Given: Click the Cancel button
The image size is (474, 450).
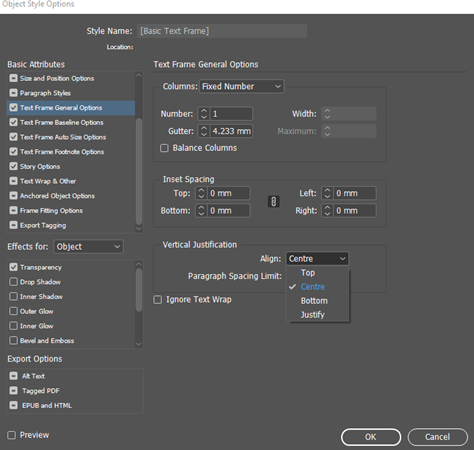Looking at the screenshot, I should pyautogui.click(x=437, y=437).
